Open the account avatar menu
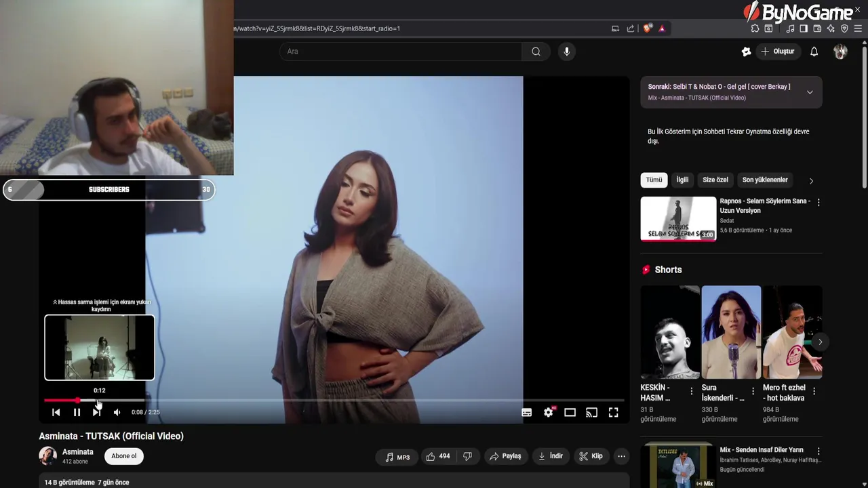 point(840,52)
